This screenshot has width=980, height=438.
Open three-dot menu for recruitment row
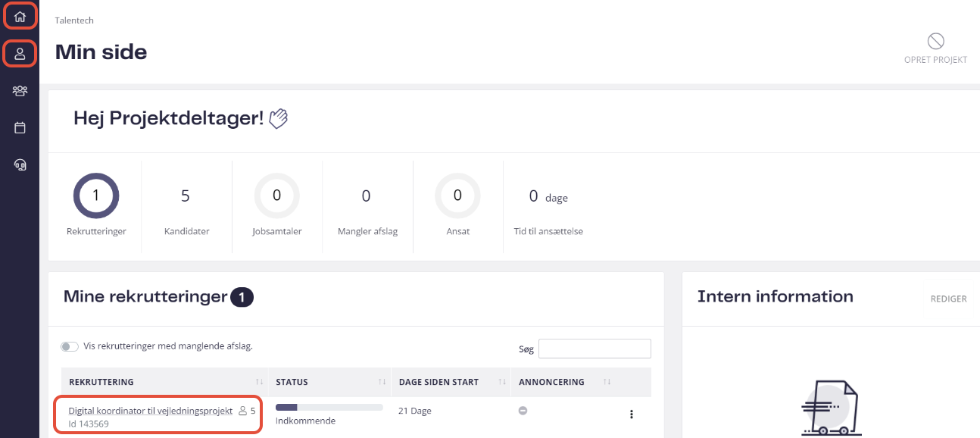pos(632,415)
